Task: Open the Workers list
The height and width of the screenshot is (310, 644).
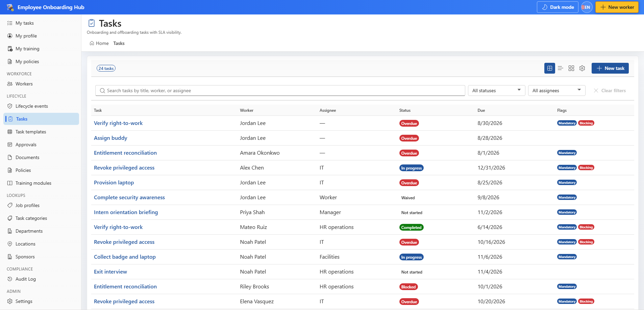Action: click(x=41, y=84)
